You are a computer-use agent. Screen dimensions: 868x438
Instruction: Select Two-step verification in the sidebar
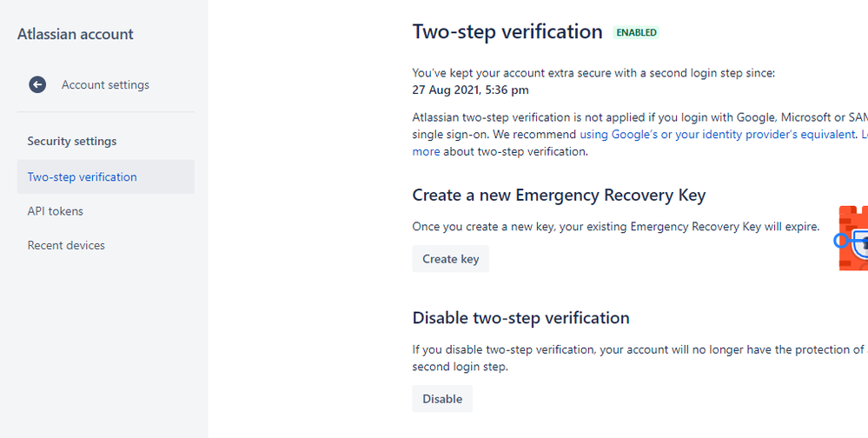click(106, 176)
